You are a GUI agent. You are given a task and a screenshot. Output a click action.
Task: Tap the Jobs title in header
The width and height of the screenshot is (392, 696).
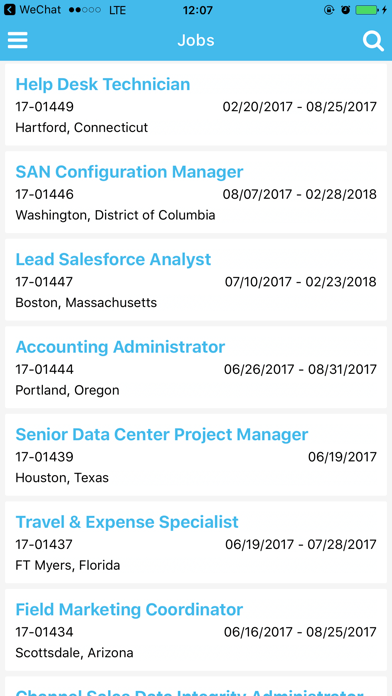pos(196,40)
